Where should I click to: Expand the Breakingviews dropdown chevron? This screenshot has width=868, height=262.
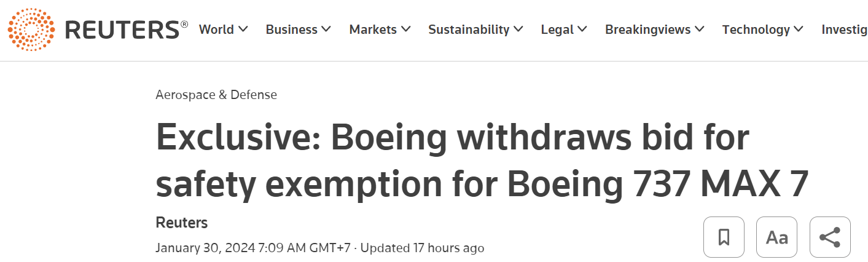[699, 30]
